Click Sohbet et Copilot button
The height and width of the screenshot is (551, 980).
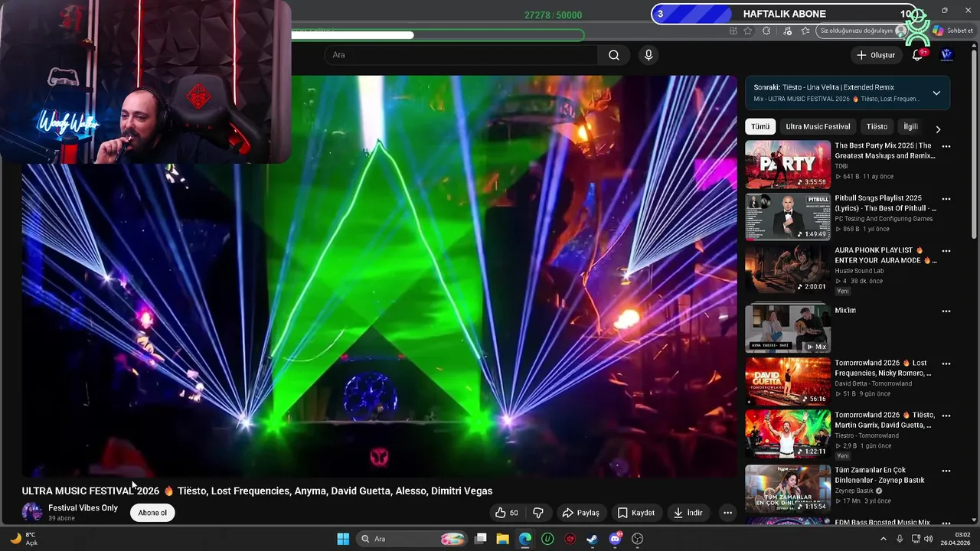pyautogui.click(x=952, y=31)
